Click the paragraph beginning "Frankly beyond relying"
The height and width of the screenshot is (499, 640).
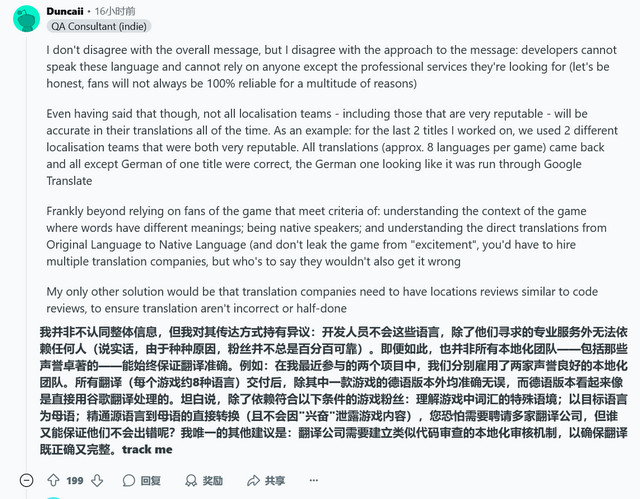[x=327, y=236]
